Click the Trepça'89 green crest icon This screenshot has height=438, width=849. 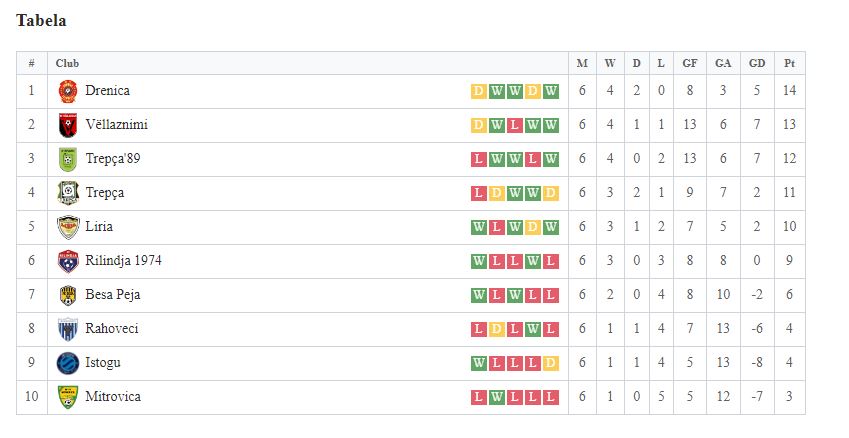click(68, 160)
